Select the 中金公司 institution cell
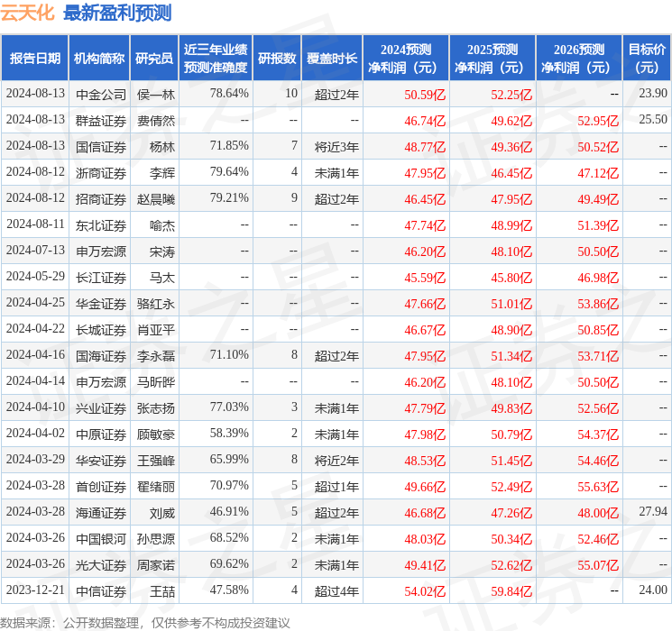Viewport: 672px width, 631px height. coord(101,95)
